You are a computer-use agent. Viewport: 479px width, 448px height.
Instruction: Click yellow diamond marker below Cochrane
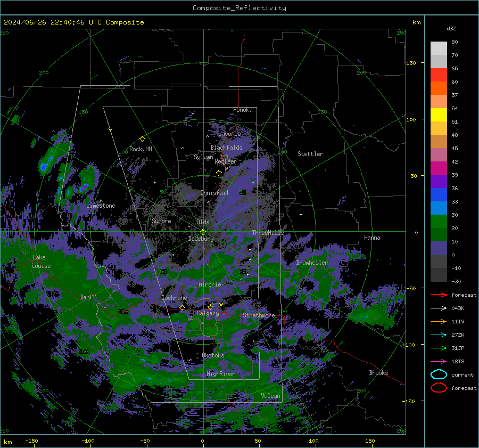coord(182,308)
